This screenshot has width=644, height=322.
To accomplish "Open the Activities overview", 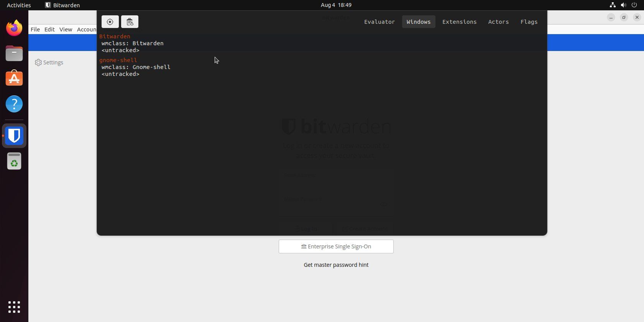I will pyautogui.click(x=19, y=5).
